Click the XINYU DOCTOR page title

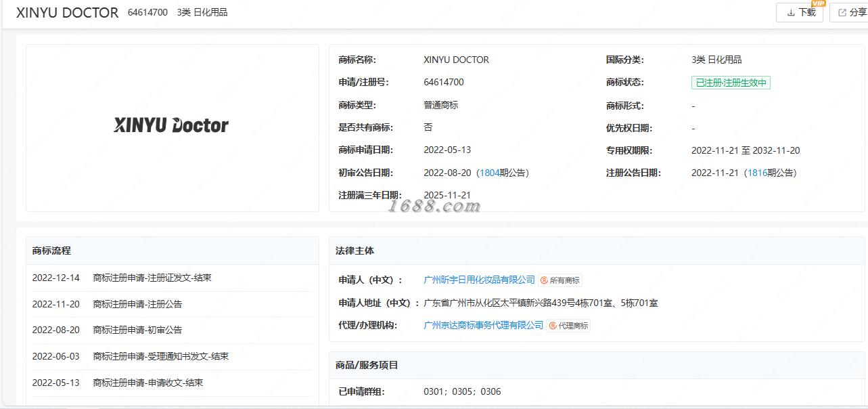pos(67,13)
